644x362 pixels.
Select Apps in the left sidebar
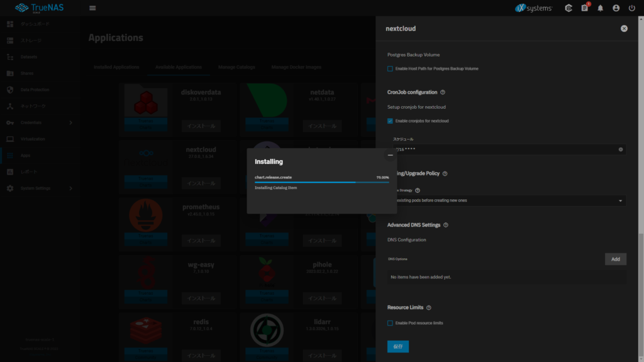[28, 155]
